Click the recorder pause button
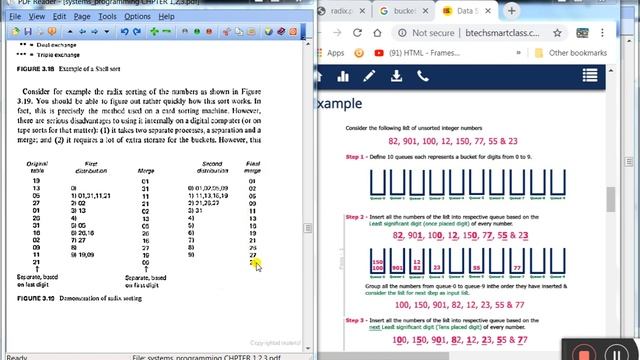Viewport: 640px width, 360px height. click(x=617, y=353)
